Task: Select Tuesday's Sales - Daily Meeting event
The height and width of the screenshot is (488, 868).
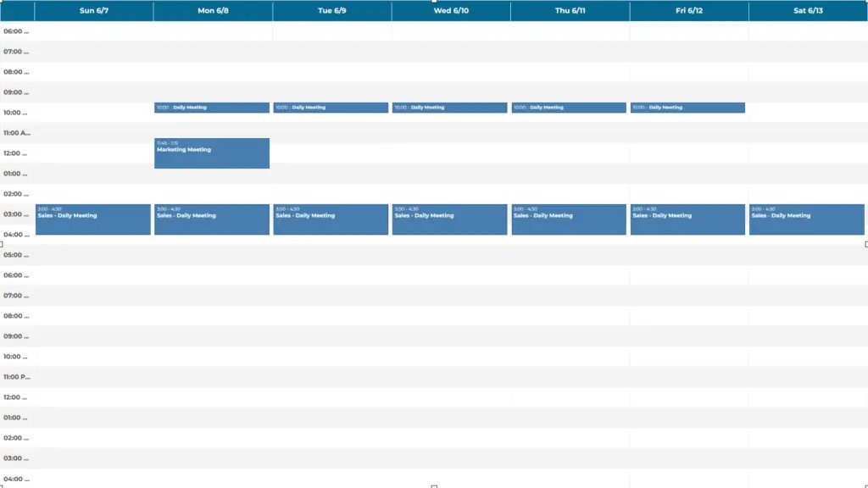Action: click(331, 219)
